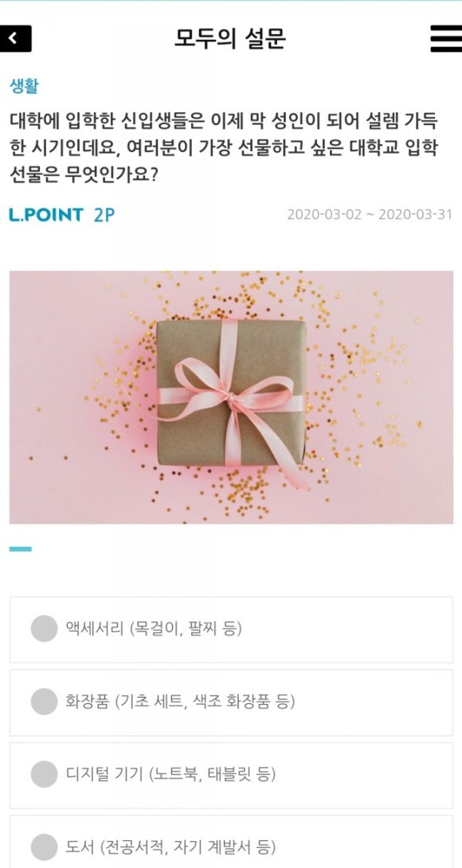Click the gift box image
Screen dimensions: 462x868
tap(231, 397)
